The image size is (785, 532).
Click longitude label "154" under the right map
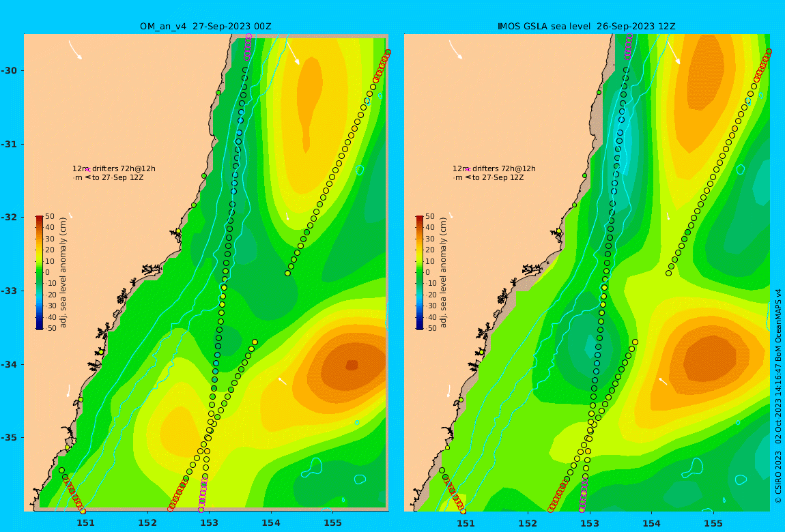651,523
